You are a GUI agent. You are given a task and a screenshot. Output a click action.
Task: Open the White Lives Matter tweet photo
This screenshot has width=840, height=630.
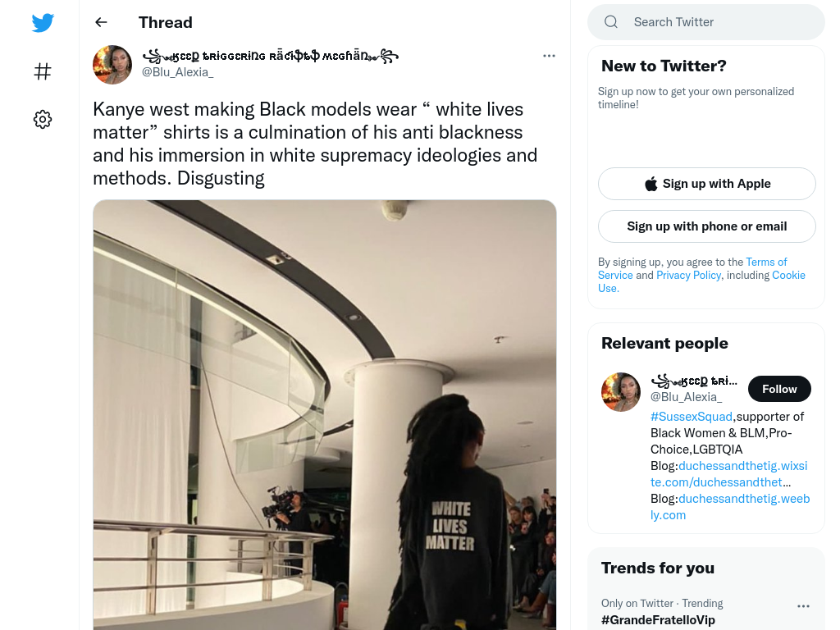pos(325,414)
